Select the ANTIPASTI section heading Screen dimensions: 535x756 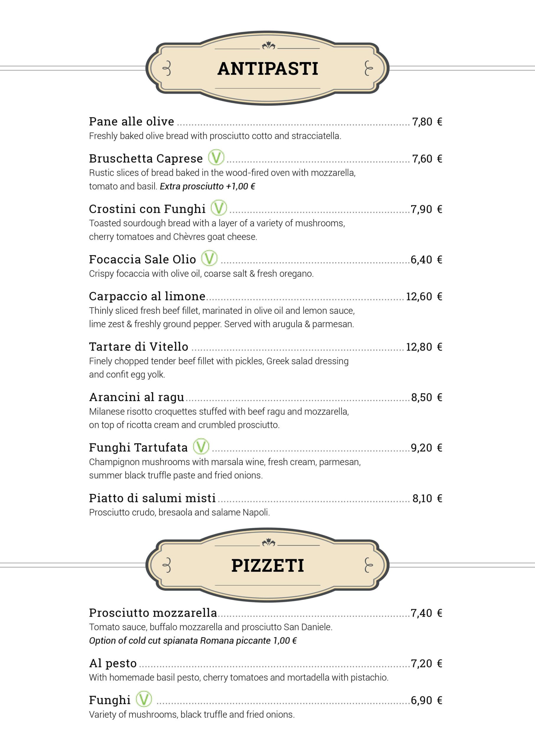268,69
